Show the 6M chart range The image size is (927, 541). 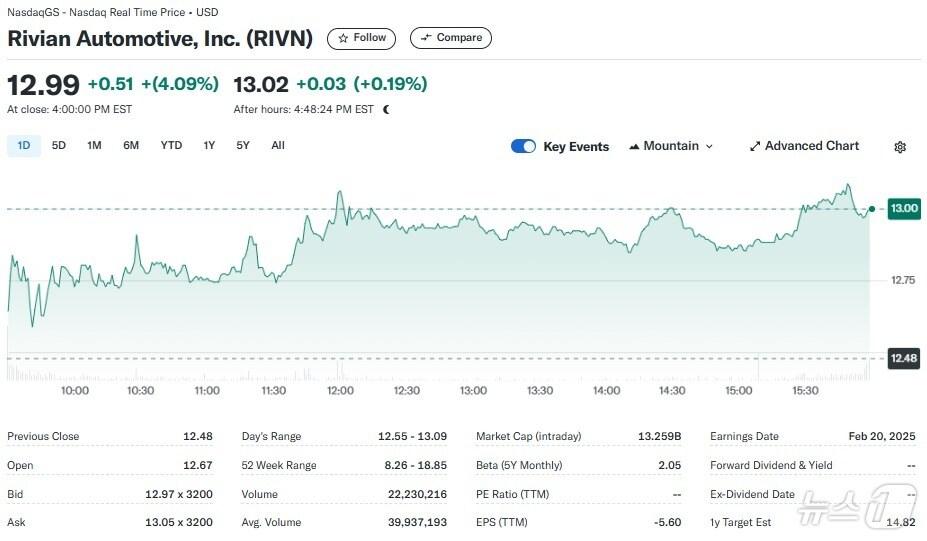[x=131, y=146]
